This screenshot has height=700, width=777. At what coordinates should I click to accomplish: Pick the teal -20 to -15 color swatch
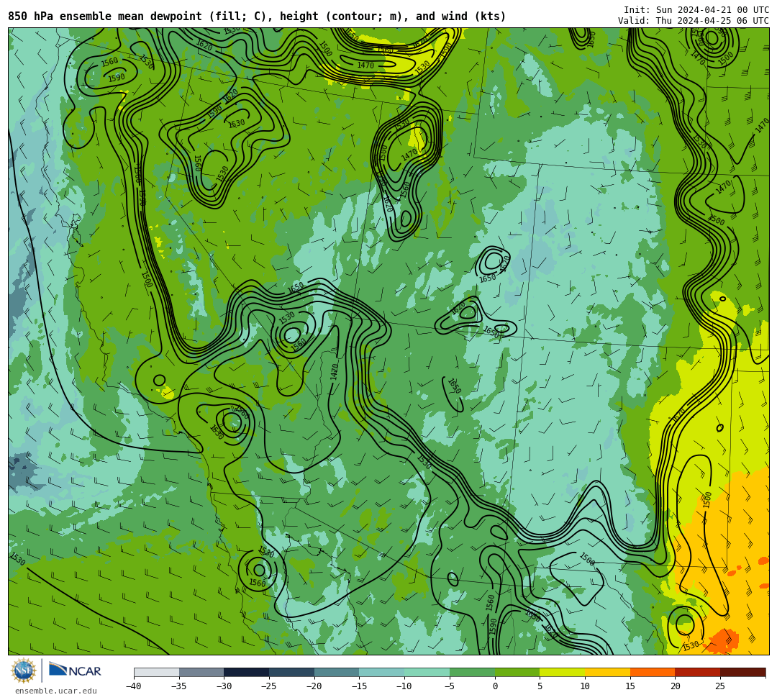point(337,672)
